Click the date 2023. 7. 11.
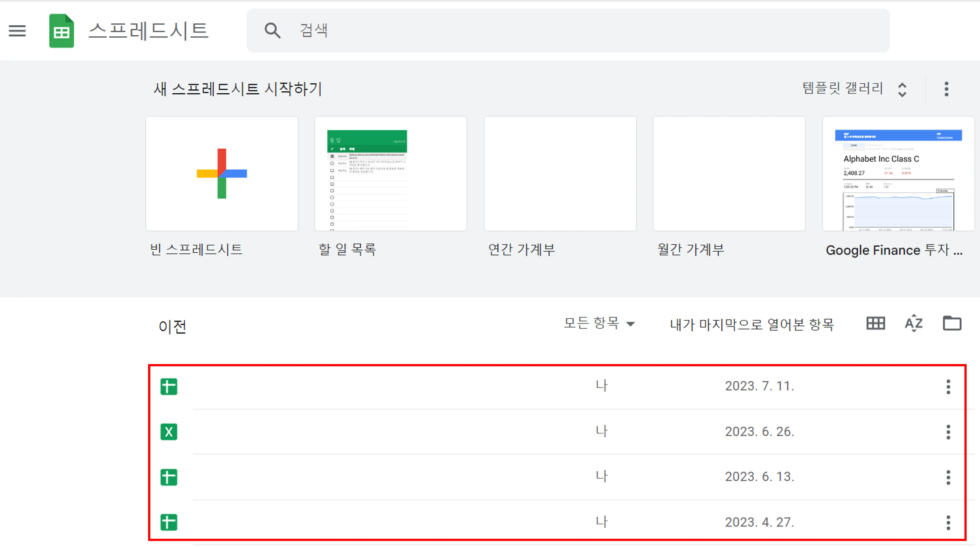This screenshot has width=980, height=547. (759, 386)
